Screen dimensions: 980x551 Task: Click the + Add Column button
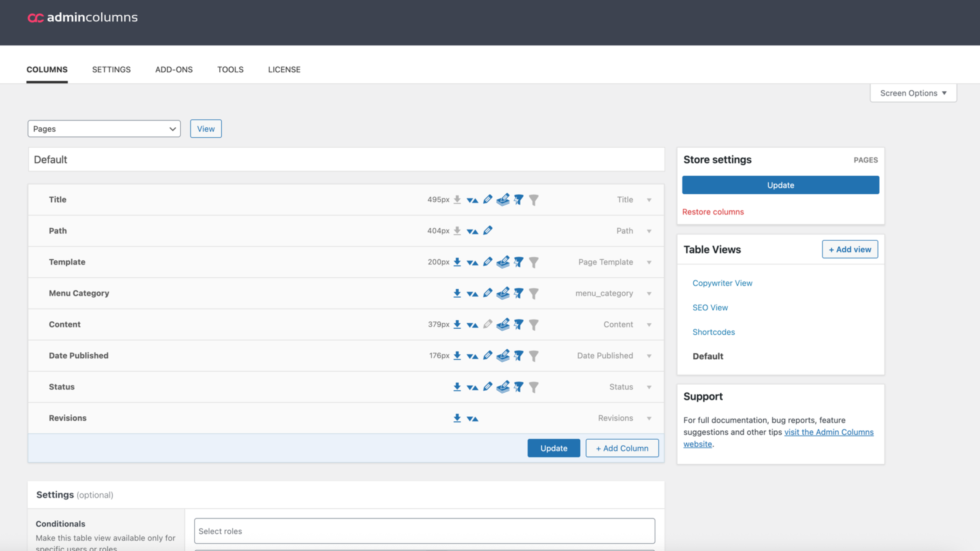[x=622, y=448]
